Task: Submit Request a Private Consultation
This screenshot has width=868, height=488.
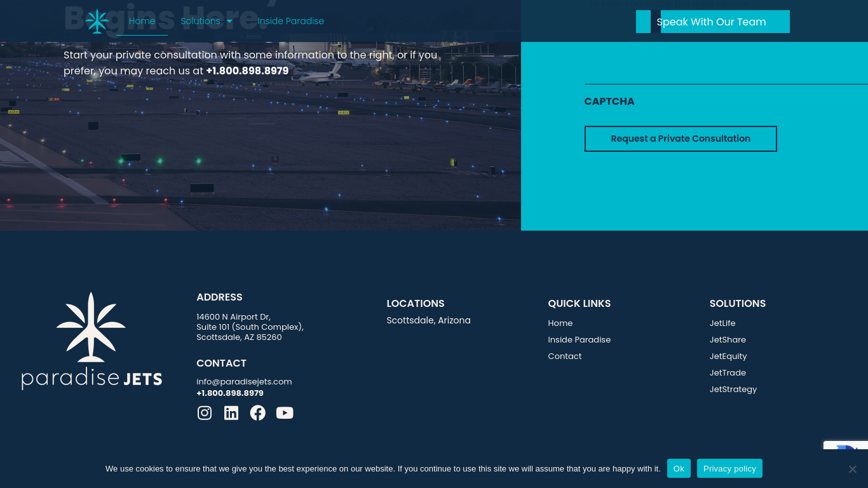Action: coord(681,139)
